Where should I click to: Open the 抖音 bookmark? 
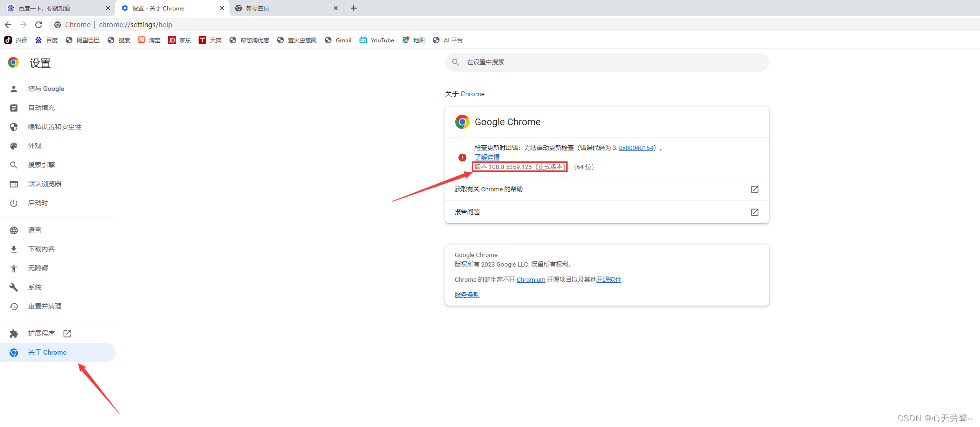(x=16, y=40)
